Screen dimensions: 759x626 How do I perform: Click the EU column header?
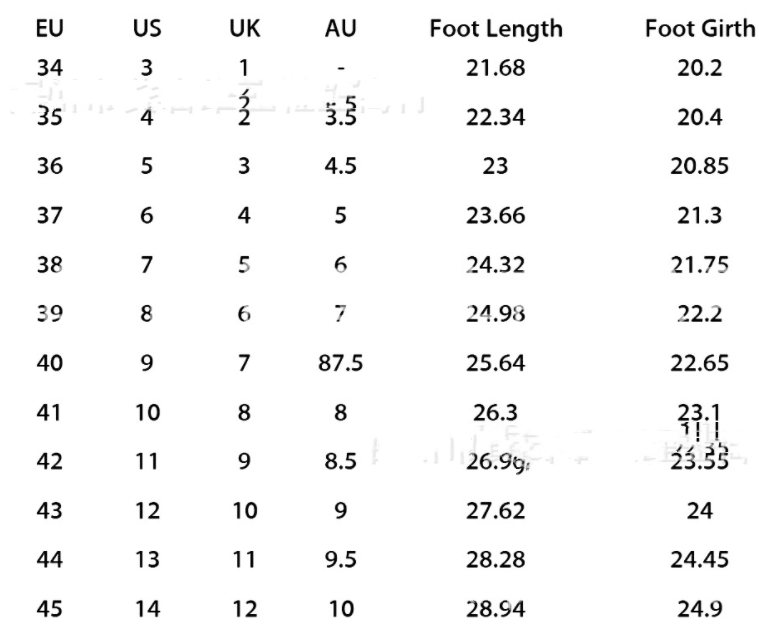[x=49, y=29]
